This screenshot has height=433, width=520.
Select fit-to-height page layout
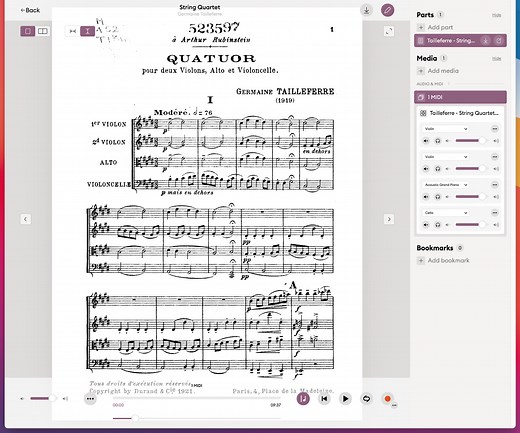point(87,31)
